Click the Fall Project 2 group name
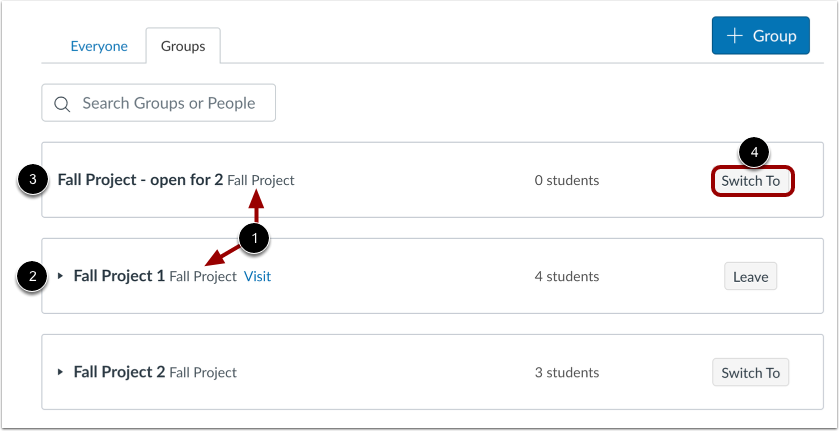This screenshot has width=839, height=431. 119,372
